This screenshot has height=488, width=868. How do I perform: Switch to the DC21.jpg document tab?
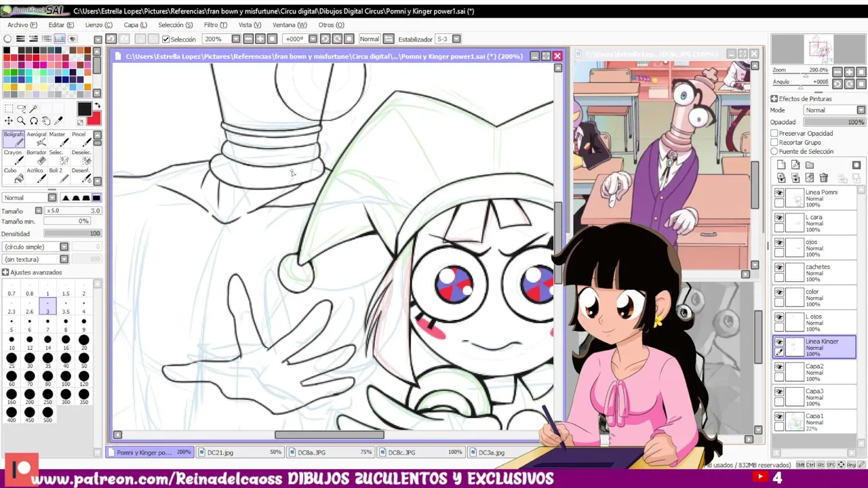coord(240,452)
